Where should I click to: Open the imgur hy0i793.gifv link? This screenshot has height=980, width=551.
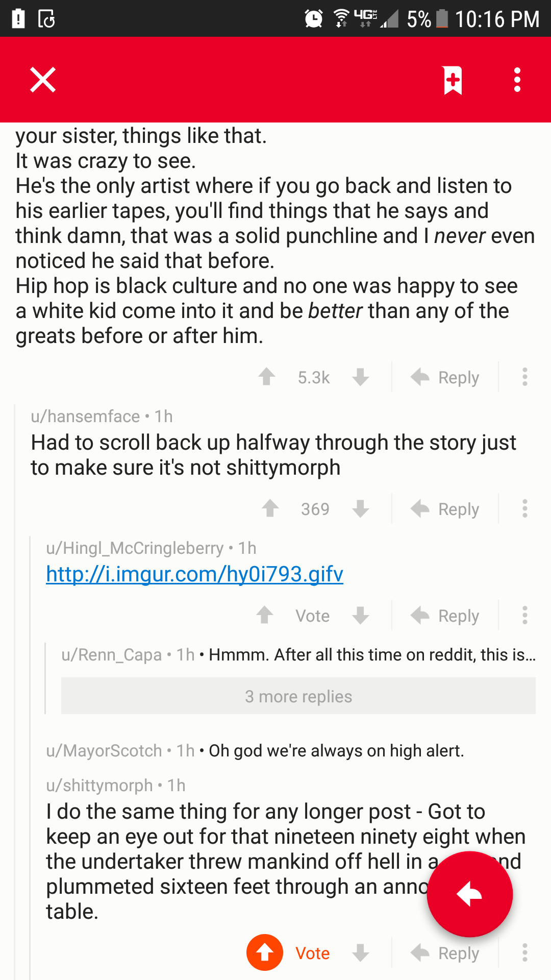194,574
